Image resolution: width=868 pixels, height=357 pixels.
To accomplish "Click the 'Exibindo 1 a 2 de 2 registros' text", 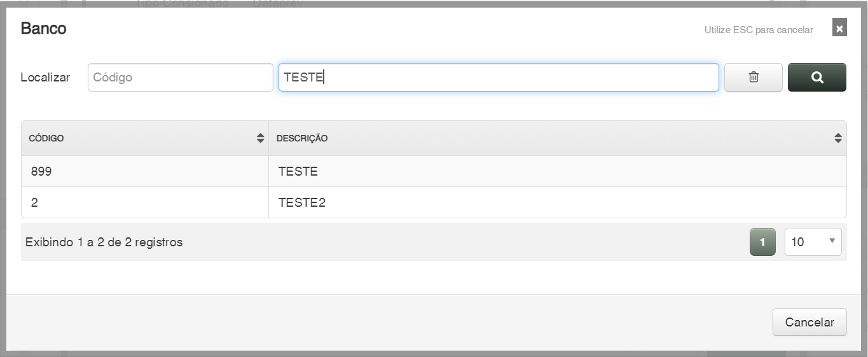I will pyautogui.click(x=104, y=242).
